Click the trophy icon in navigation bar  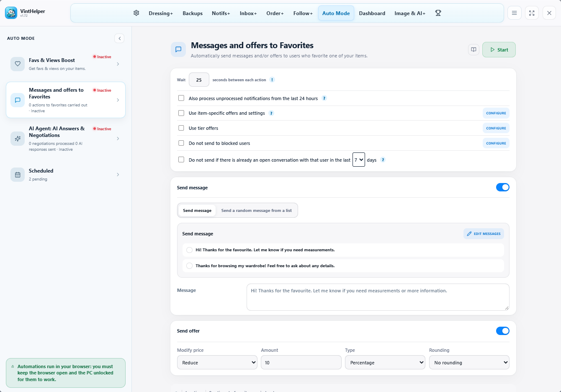(438, 13)
